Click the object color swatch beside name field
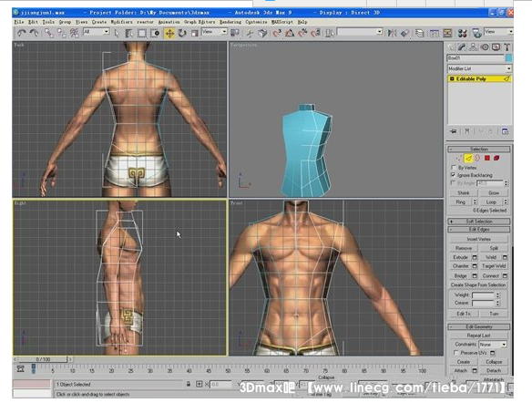Image resolution: width=532 pixels, height=403 pixels. click(x=508, y=58)
